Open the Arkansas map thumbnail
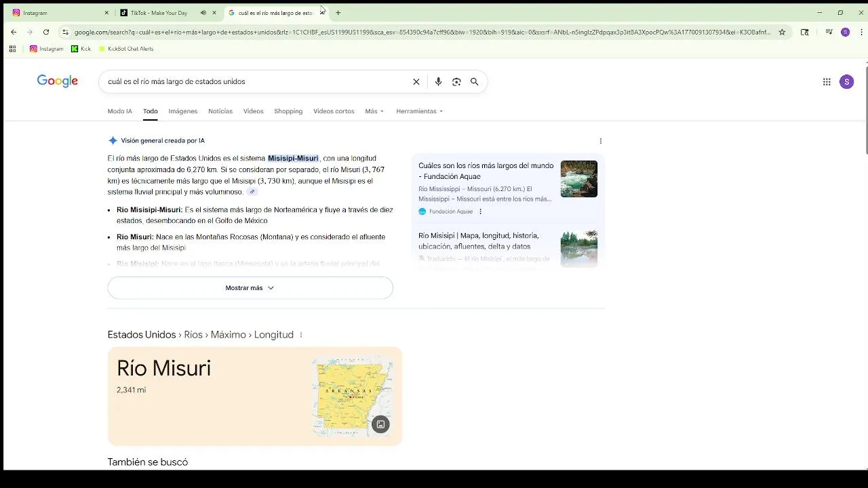This screenshot has height=488, width=868. click(352, 396)
